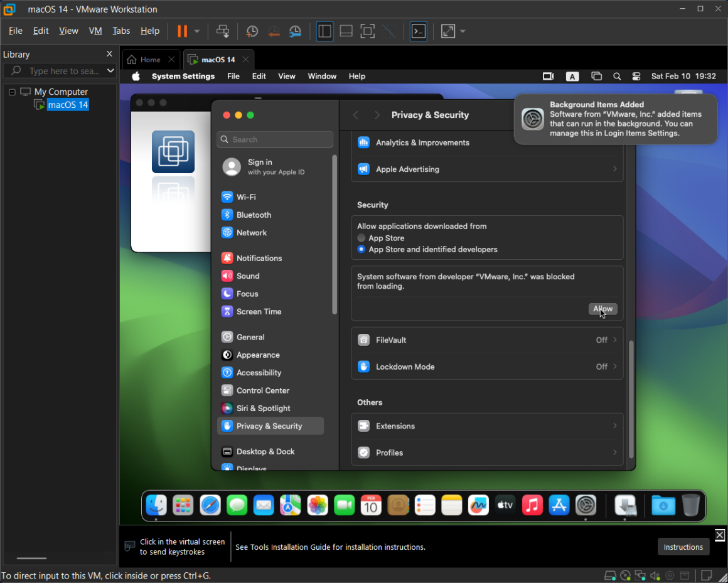Open the stretch guest dropdown arrow
The width and height of the screenshot is (728, 583).
point(463,31)
